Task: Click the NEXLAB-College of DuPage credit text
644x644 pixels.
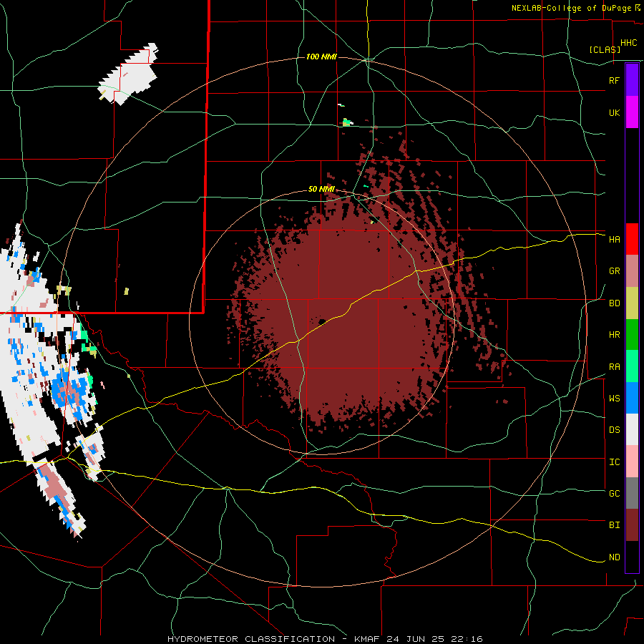Action: (572, 8)
